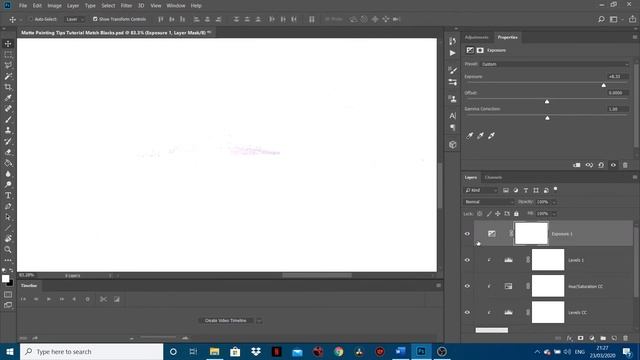Select the Brush tool
Image resolution: width=640 pixels, height=360 pixels.
(8, 120)
